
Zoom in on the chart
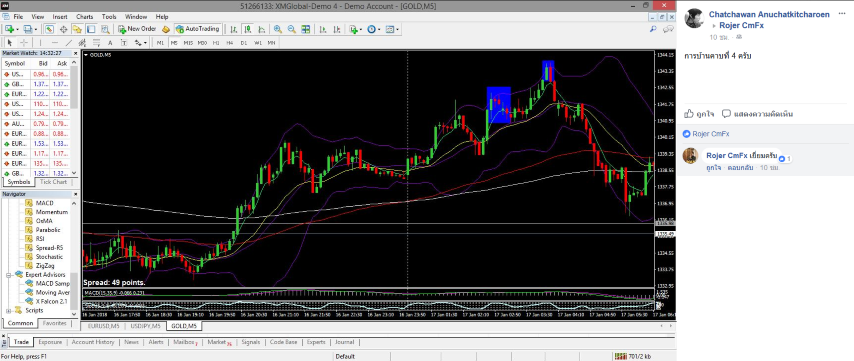[x=278, y=29]
